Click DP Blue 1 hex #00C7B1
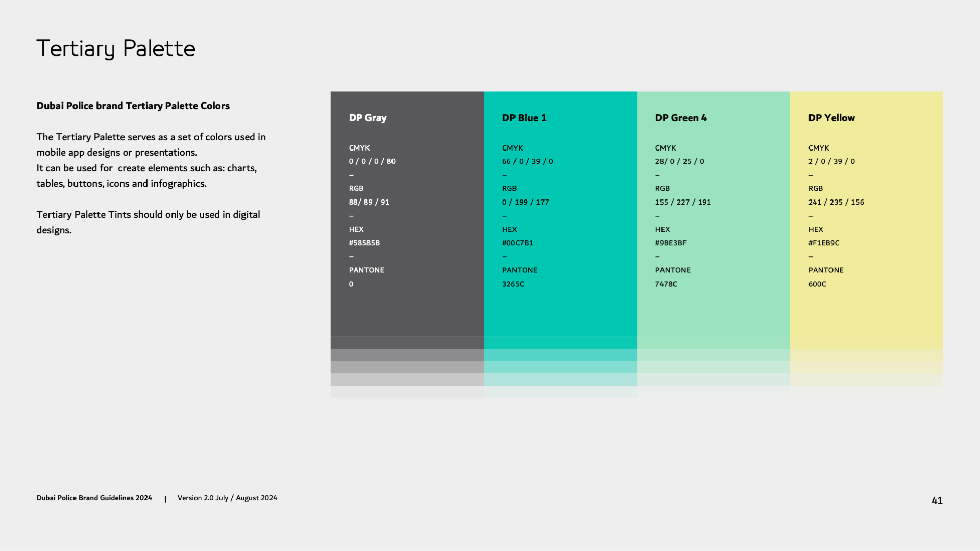 point(518,243)
